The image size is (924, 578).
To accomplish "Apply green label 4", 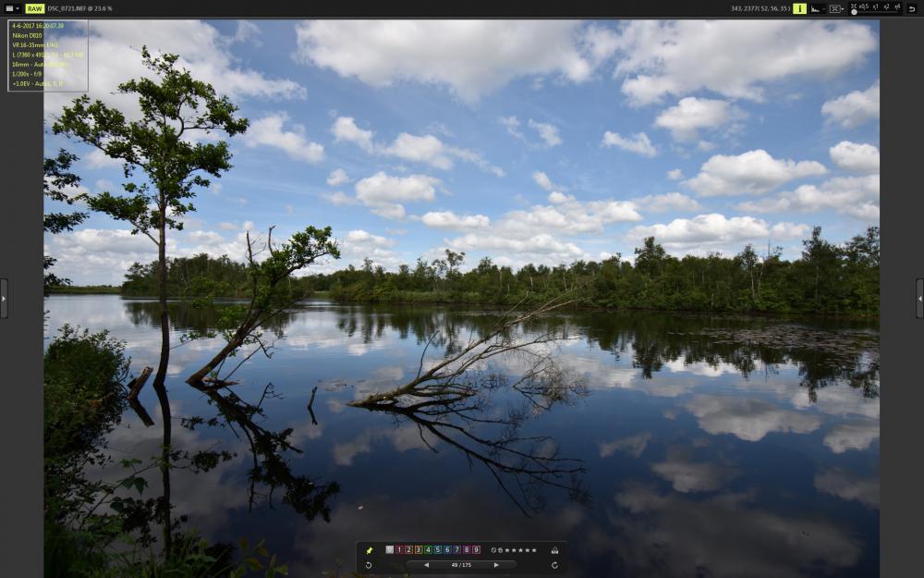I will click(x=429, y=549).
